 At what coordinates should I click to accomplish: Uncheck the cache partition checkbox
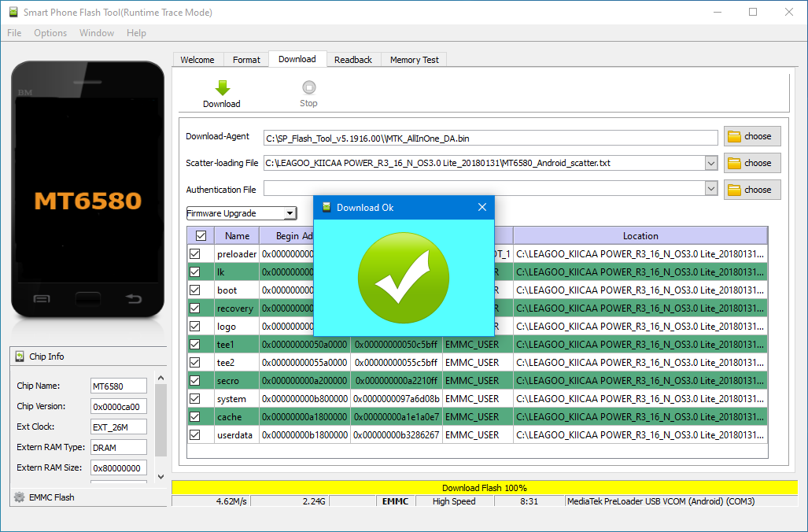pyautogui.click(x=195, y=416)
